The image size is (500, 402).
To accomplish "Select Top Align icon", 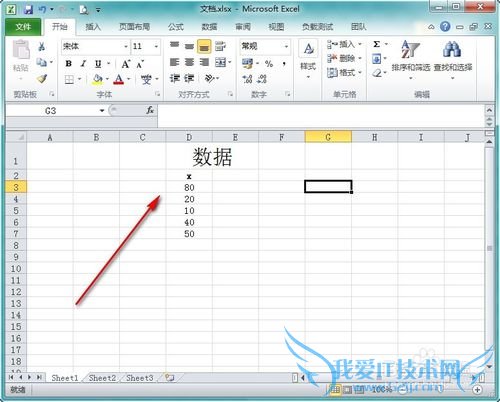I will 175,45.
